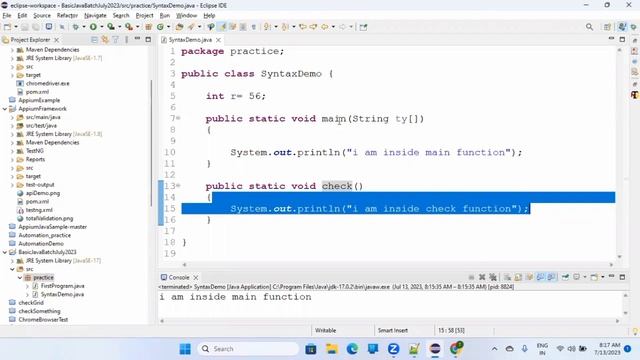Click the editor vertical scrollbar

tap(620, 153)
